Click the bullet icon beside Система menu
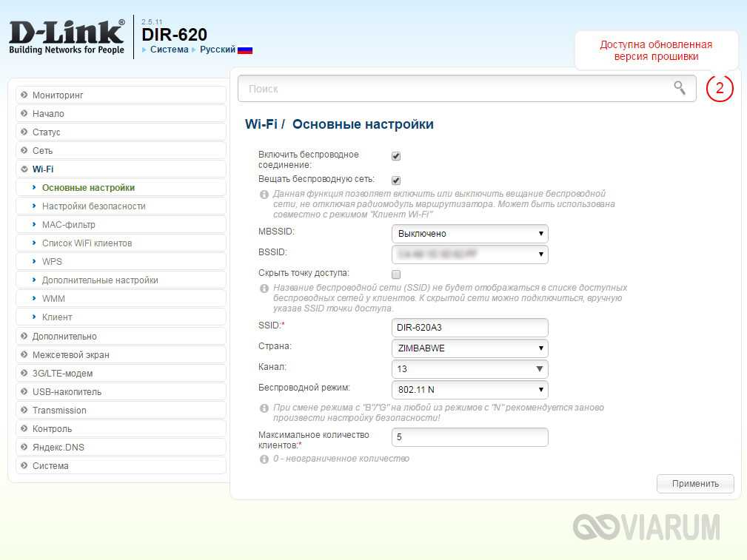The width and height of the screenshot is (747, 560). (24, 465)
